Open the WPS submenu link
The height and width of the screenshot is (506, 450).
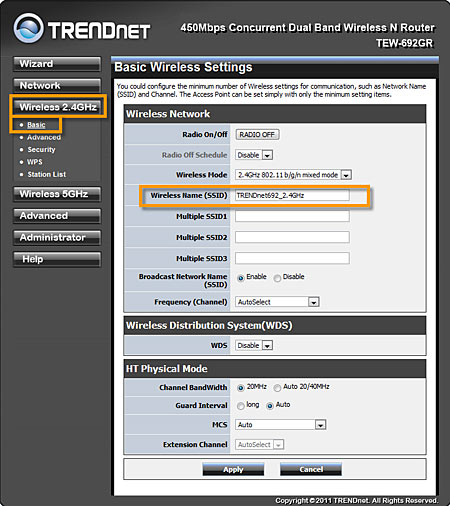(35, 162)
